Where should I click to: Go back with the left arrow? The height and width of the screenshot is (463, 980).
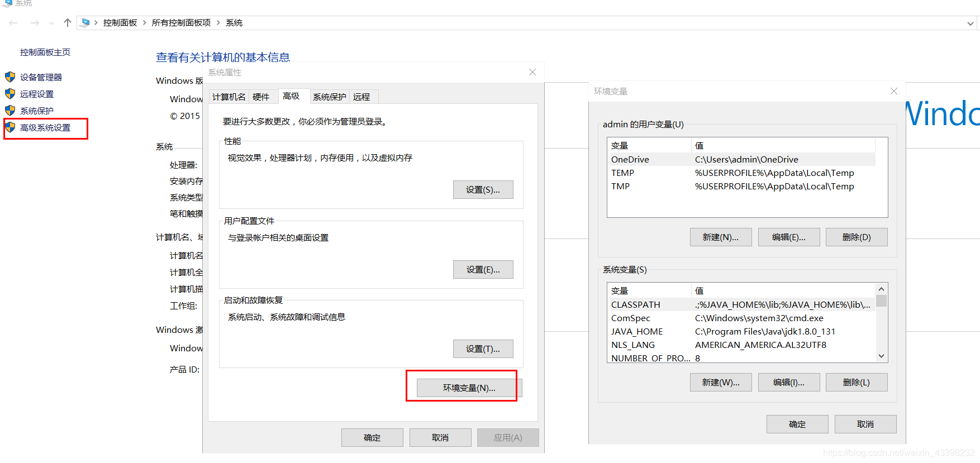tap(13, 23)
